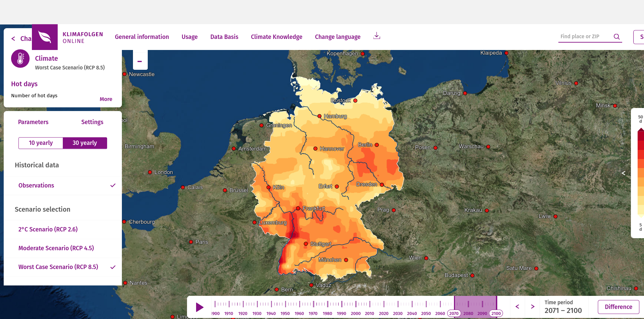Open General information menu

(142, 37)
